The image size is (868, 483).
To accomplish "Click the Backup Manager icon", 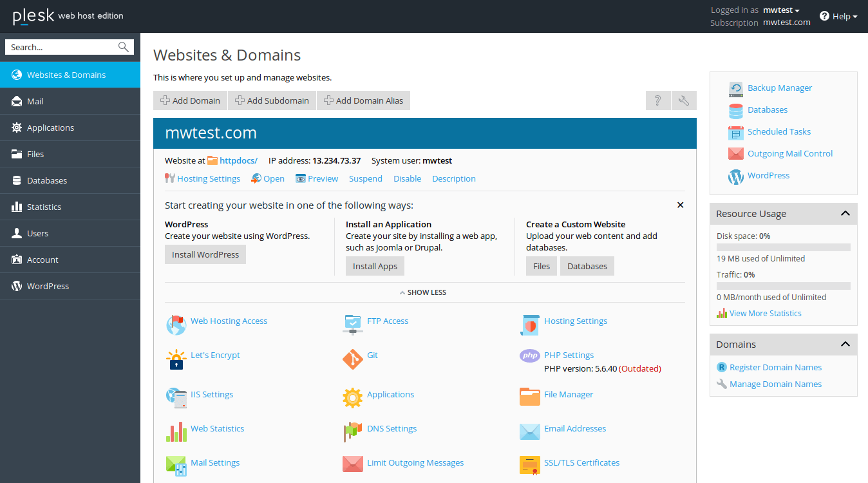I will coord(735,88).
